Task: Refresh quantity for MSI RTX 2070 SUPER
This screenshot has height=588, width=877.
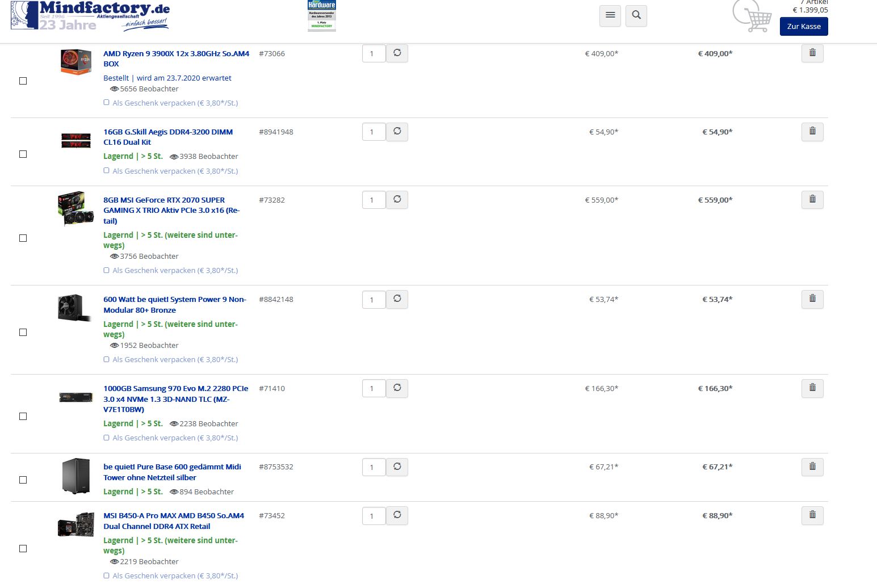Action: 397,200
